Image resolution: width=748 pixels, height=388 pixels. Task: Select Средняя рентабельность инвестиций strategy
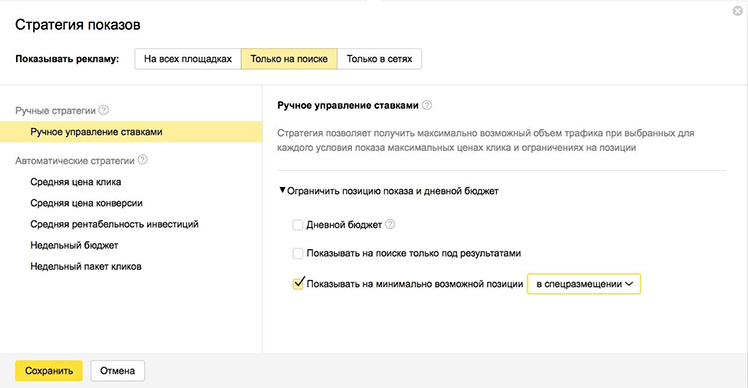coord(114,224)
